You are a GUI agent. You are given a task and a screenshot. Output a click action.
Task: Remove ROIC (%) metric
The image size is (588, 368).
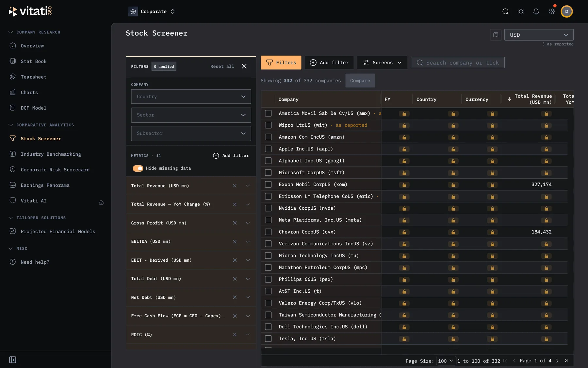click(x=235, y=335)
